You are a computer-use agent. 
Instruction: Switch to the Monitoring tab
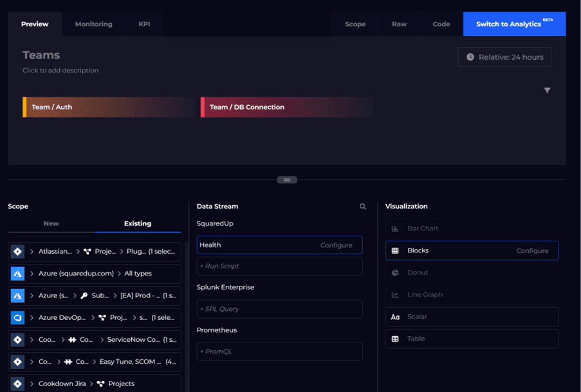point(94,24)
